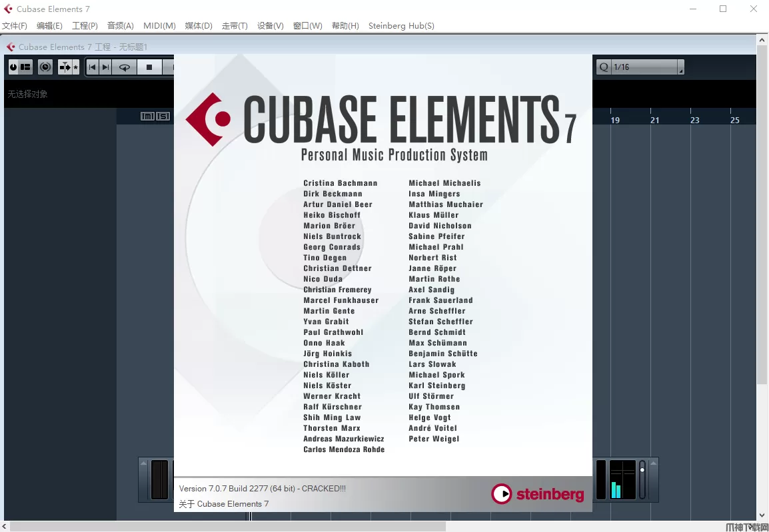Go to previous marker transport button
Viewport: 769px width, 532px height.
click(93, 67)
